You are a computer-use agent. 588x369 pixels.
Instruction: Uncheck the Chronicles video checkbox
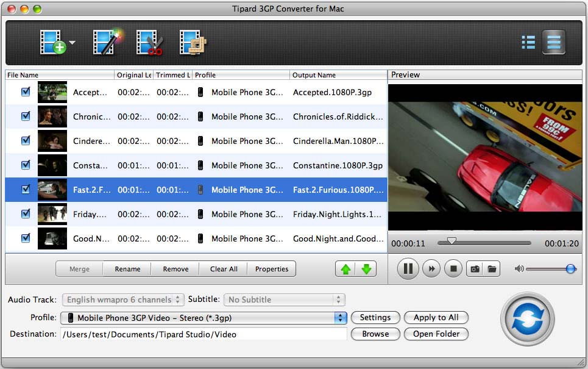click(x=26, y=116)
